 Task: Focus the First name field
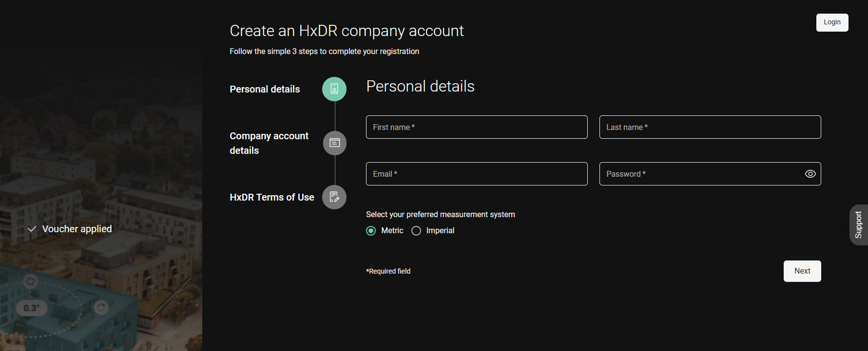(476, 127)
